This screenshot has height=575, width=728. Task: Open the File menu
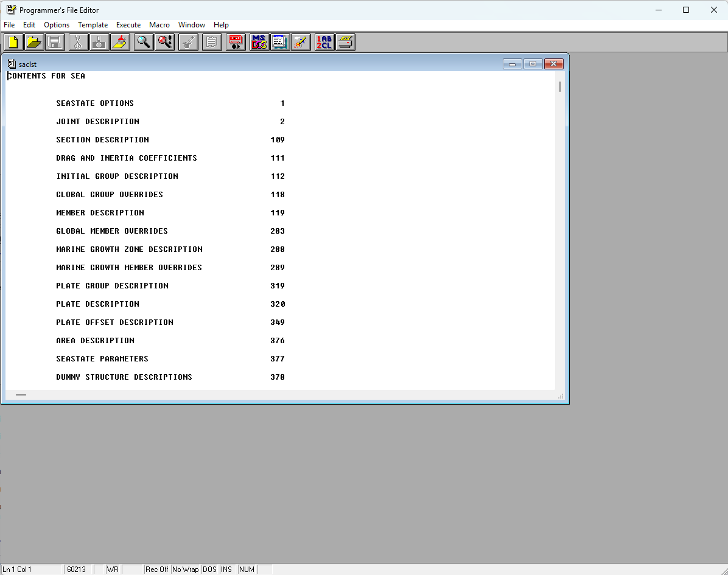[9, 25]
